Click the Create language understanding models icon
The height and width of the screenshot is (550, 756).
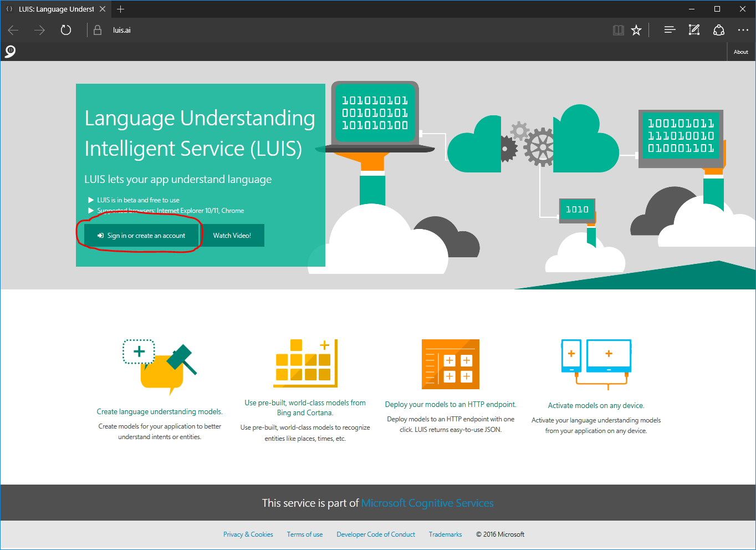pyautogui.click(x=160, y=367)
